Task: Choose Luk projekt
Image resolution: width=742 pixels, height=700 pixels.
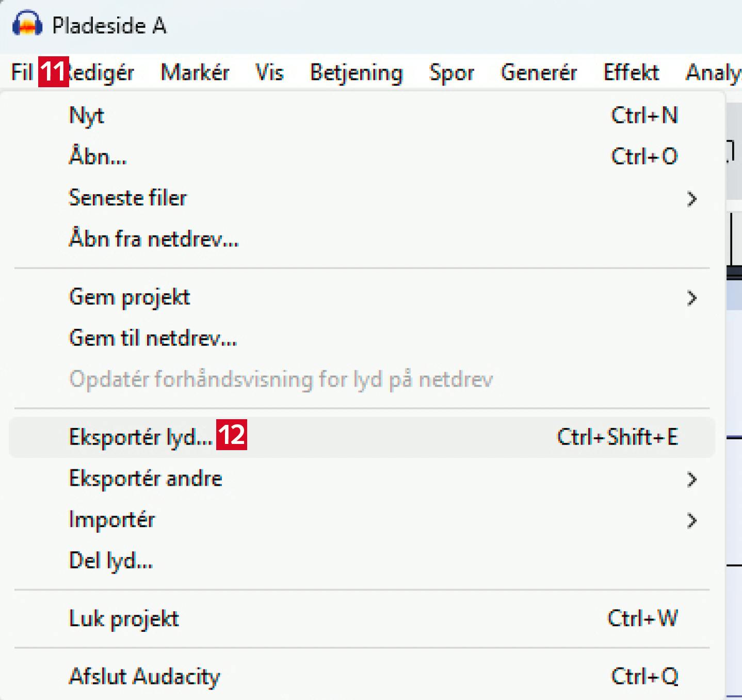Action: click(124, 618)
